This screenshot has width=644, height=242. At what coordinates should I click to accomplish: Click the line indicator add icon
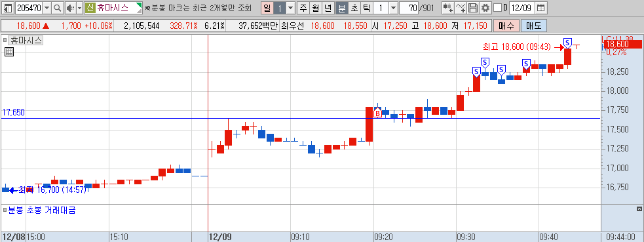[x=461, y=8]
